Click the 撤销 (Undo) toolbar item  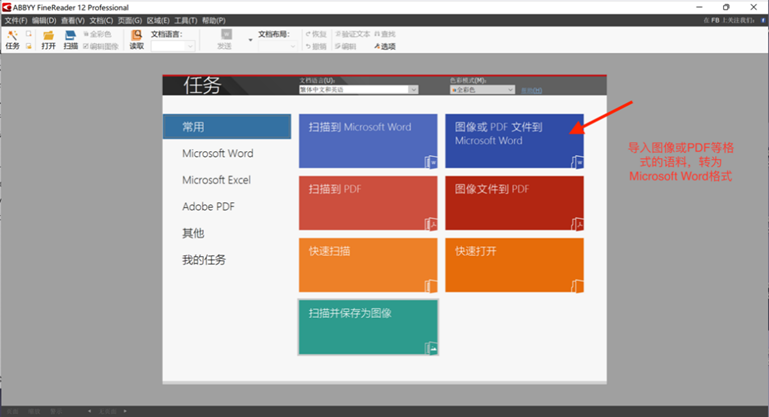pyautogui.click(x=316, y=47)
